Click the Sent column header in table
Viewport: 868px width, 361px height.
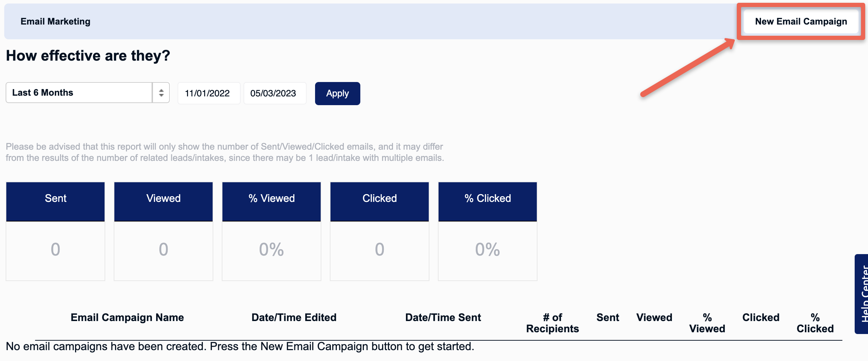click(x=608, y=318)
